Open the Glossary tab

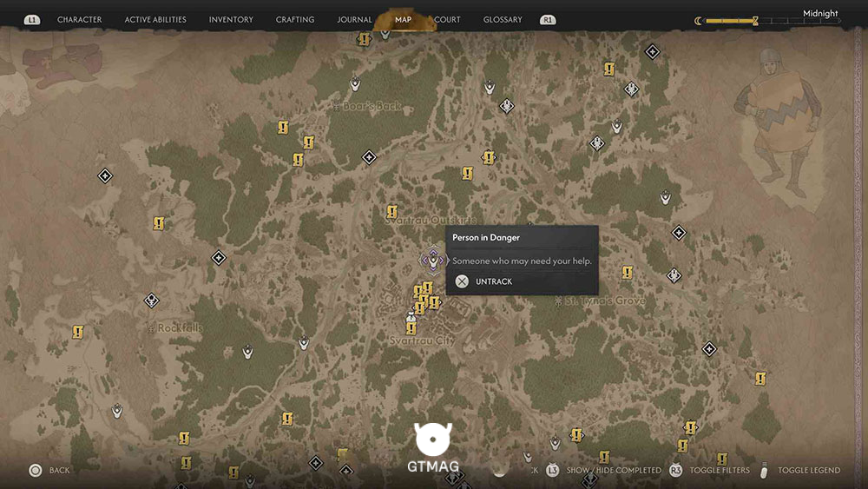click(503, 19)
